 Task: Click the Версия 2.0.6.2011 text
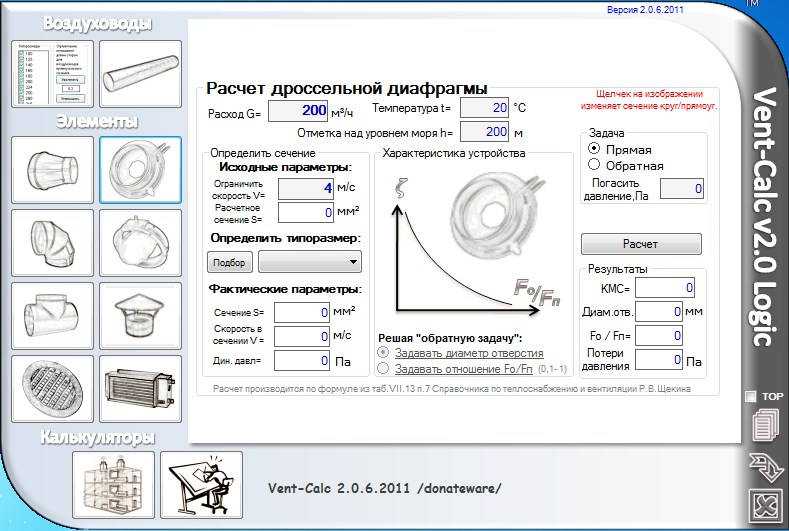coord(645,10)
